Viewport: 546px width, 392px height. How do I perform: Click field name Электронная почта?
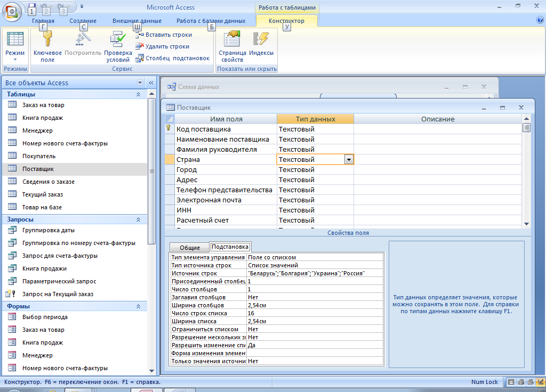pos(208,200)
